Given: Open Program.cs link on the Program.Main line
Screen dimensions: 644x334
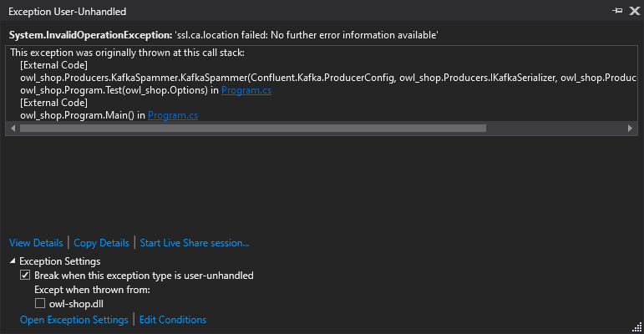Looking at the screenshot, I should tap(173, 115).
